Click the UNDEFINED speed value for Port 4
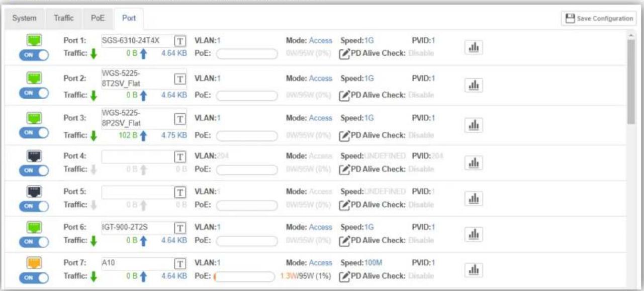644x291 pixels. [x=384, y=156]
